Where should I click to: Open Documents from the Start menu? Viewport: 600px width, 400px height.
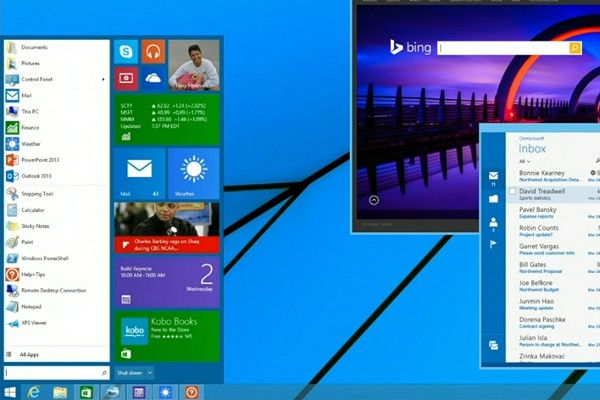[57, 47]
